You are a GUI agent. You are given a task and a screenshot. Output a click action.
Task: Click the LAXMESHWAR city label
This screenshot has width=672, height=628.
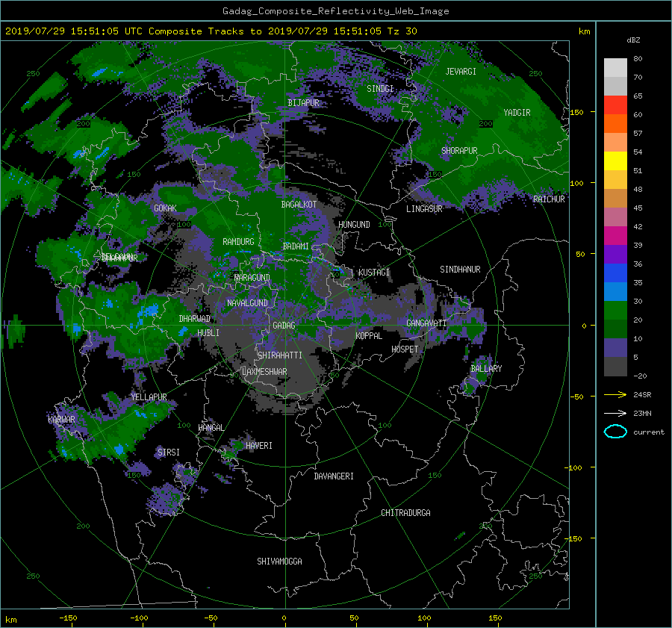(264, 372)
